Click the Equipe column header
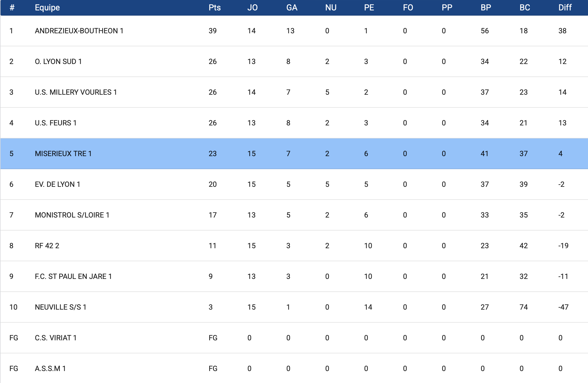This screenshot has width=588, height=383. [47, 8]
